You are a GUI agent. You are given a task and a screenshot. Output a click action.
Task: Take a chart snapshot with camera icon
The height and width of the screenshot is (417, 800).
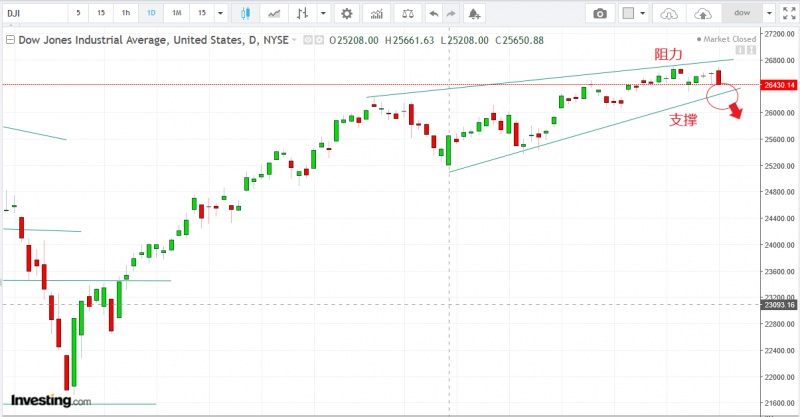[x=599, y=14]
